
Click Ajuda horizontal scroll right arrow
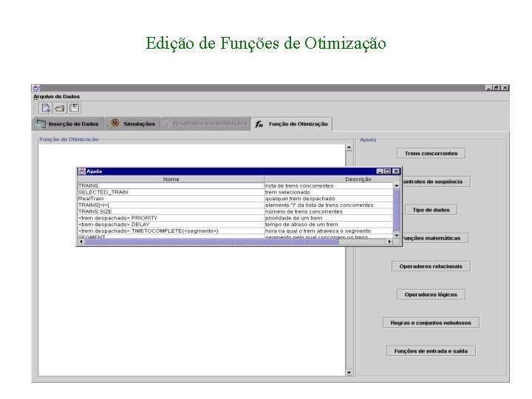(x=389, y=241)
